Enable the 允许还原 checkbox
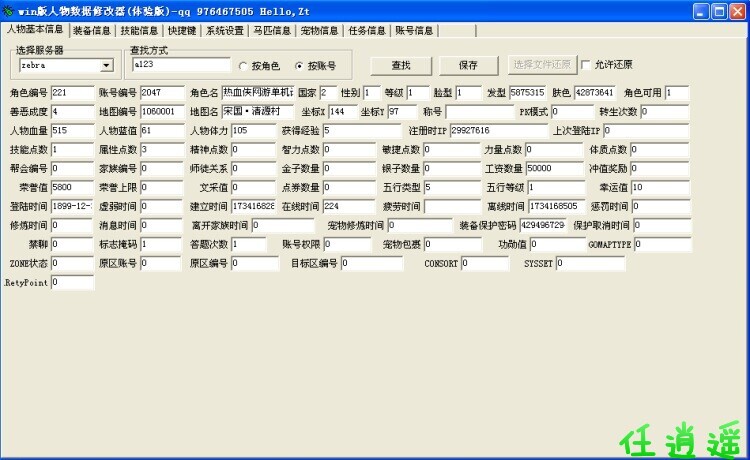This screenshot has height=460, width=750. point(586,65)
